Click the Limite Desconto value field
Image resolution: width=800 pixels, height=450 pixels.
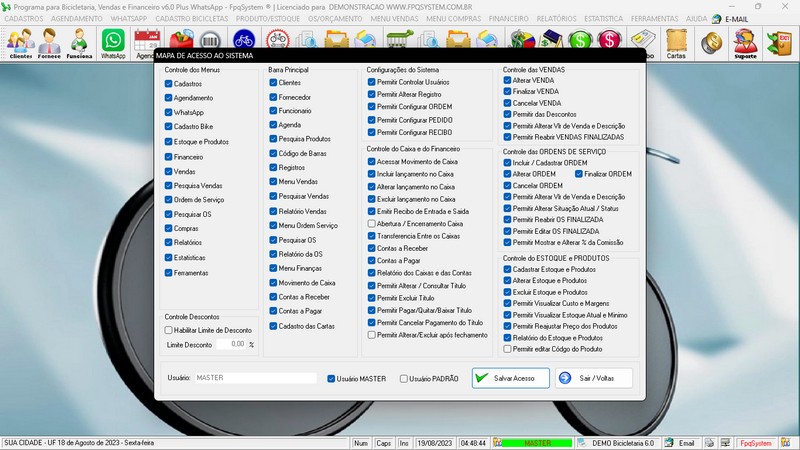coord(231,344)
